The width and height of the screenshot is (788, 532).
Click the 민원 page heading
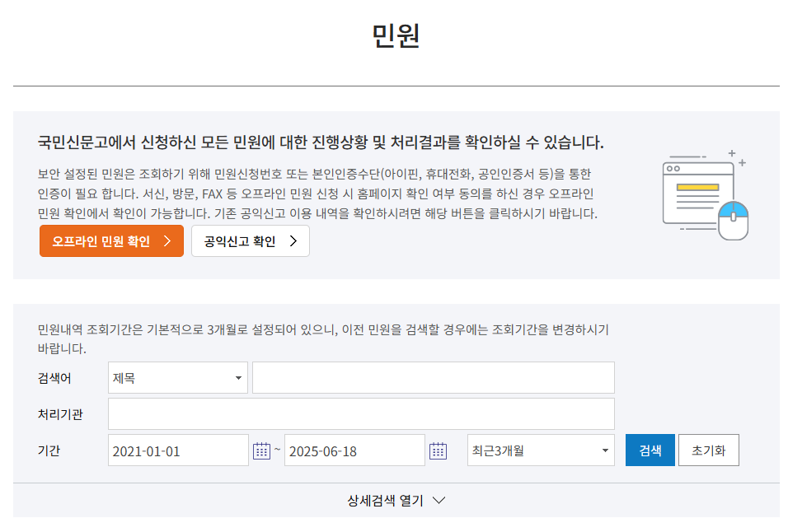[396, 35]
